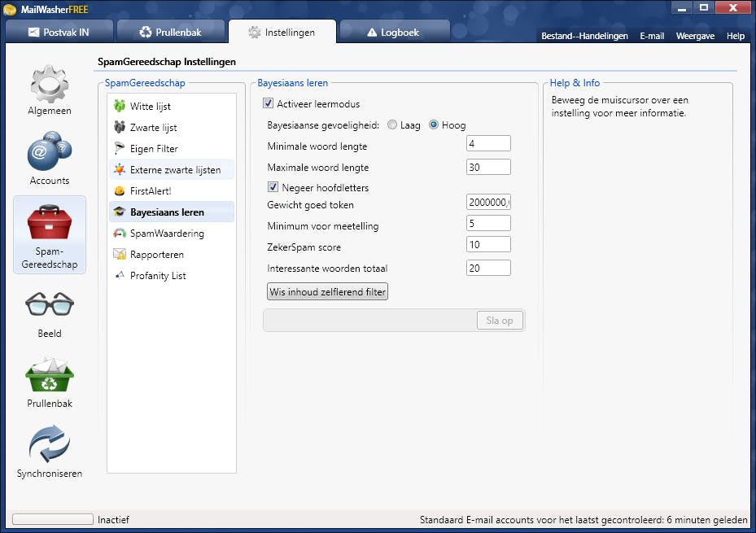Click the Sla op button
Screen dimensions: 756x533
point(500,321)
